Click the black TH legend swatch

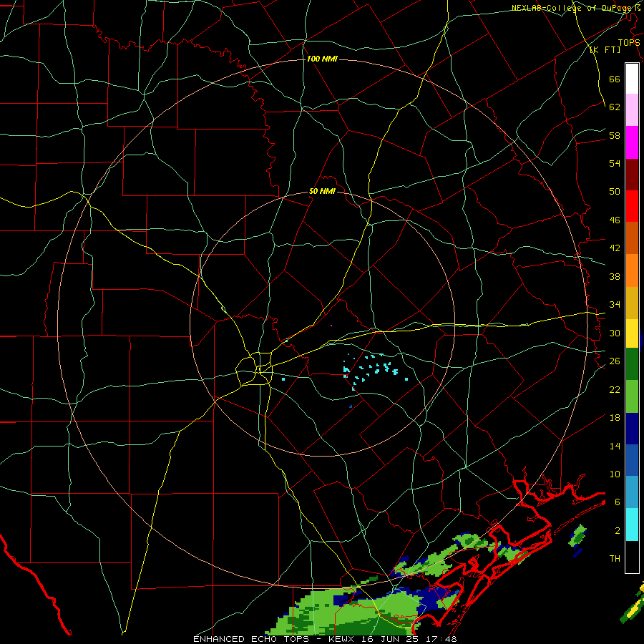coord(632,557)
